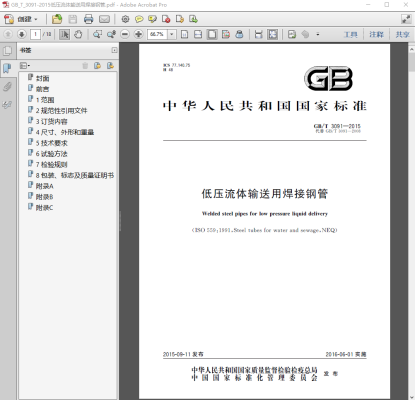Click the email envelope icon
The height and width of the screenshot is (400, 415).
[x=104, y=19]
